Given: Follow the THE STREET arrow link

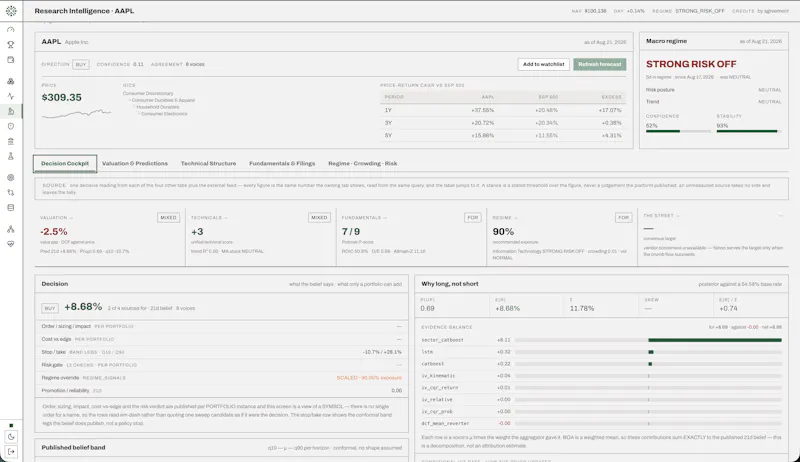Looking at the screenshot, I should click(x=661, y=216).
